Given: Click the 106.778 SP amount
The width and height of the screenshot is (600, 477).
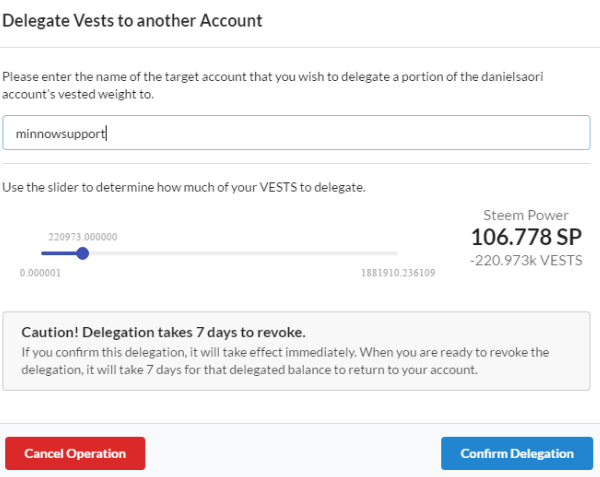Looking at the screenshot, I should click(526, 237).
